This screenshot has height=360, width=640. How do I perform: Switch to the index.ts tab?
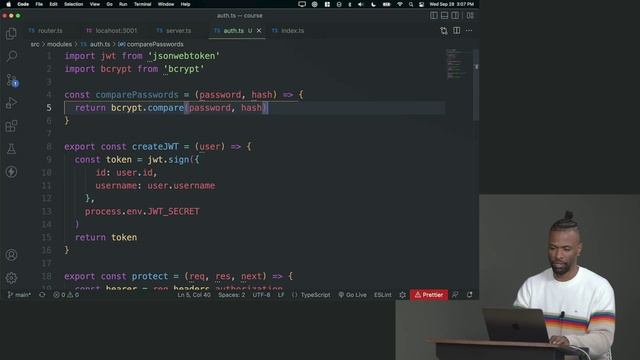288,31
